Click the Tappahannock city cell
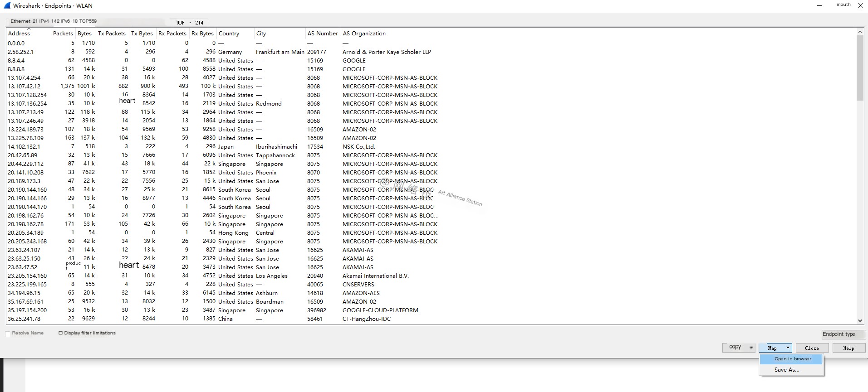 (275, 155)
